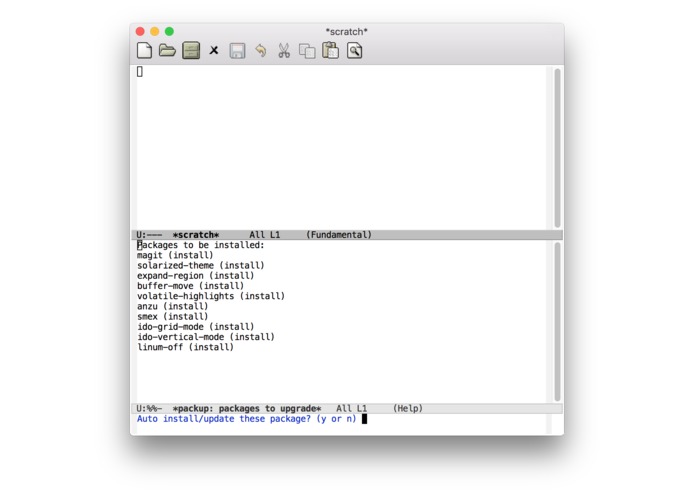The width and height of the screenshot is (695, 494).
Task: Paste using the clipboard icon
Action: (331, 50)
